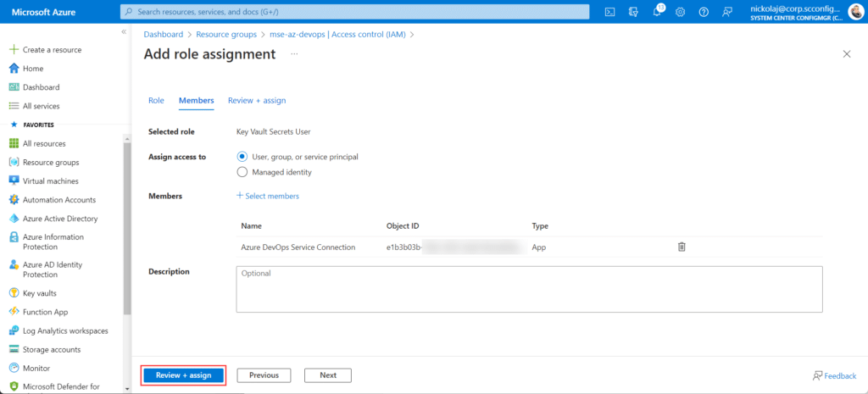
Task: Click the Function App icon
Action: coord(14,312)
